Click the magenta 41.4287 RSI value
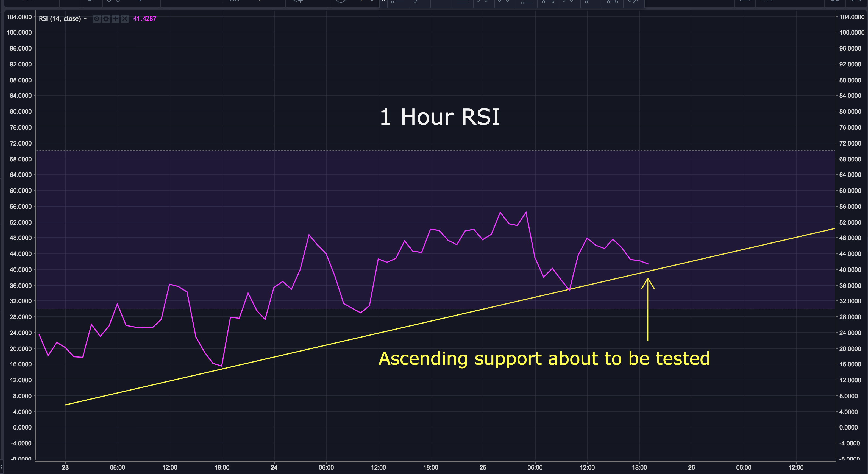 144,19
